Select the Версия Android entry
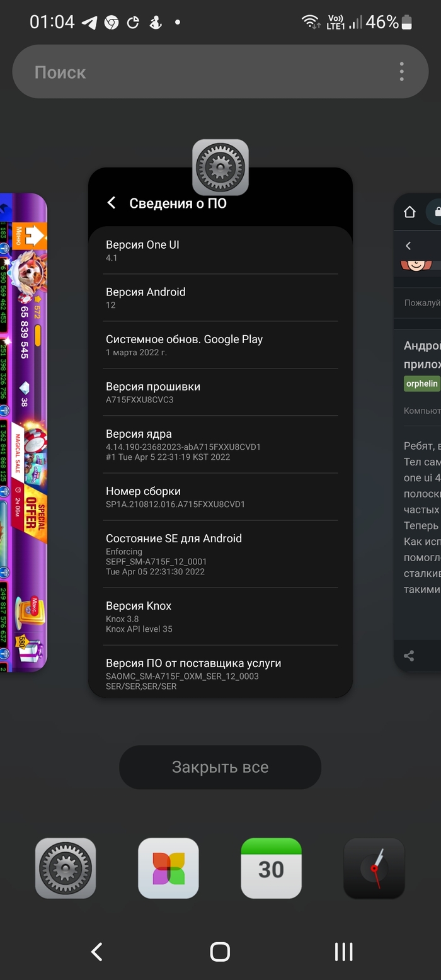 click(x=220, y=298)
